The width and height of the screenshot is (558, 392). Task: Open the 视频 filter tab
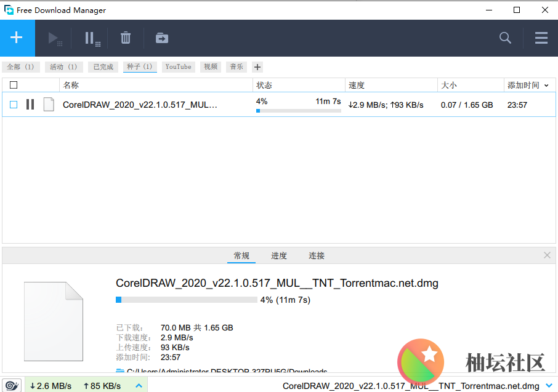pyautogui.click(x=211, y=67)
